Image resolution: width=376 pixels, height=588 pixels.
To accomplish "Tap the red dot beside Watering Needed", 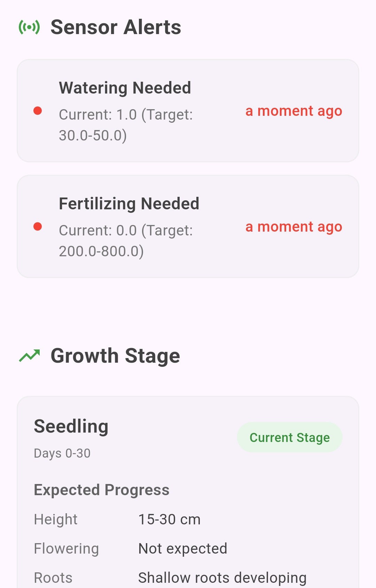I will 38,111.
